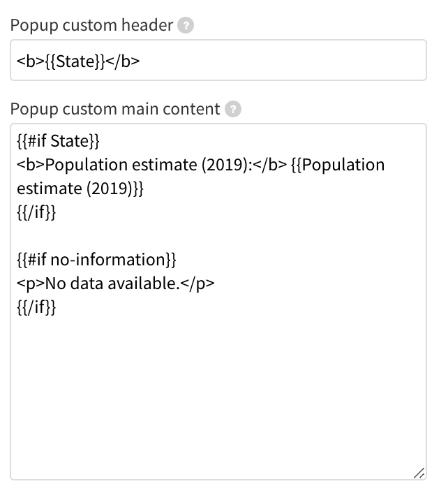Focus the Popup custom header input field
Image resolution: width=448 pixels, height=493 pixels.
point(218,60)
